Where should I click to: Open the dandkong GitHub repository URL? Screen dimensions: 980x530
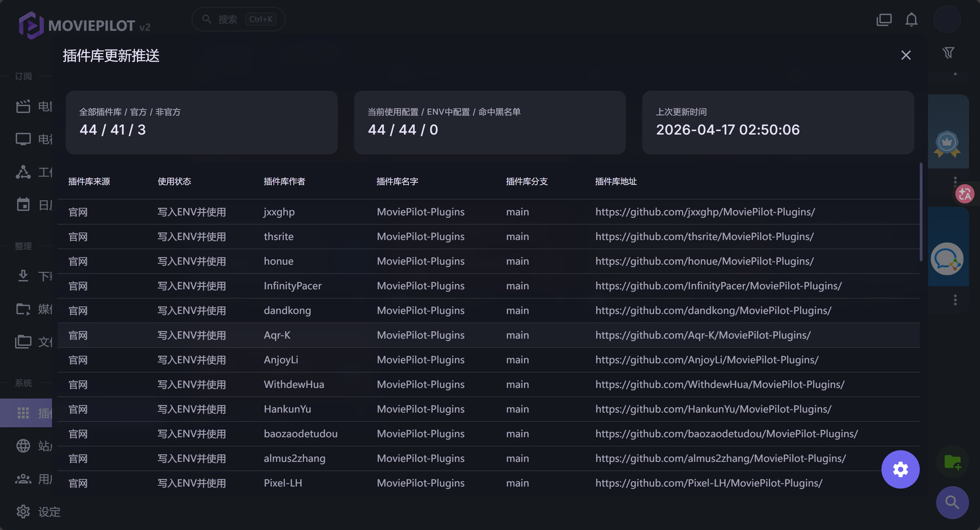[714, 310]
